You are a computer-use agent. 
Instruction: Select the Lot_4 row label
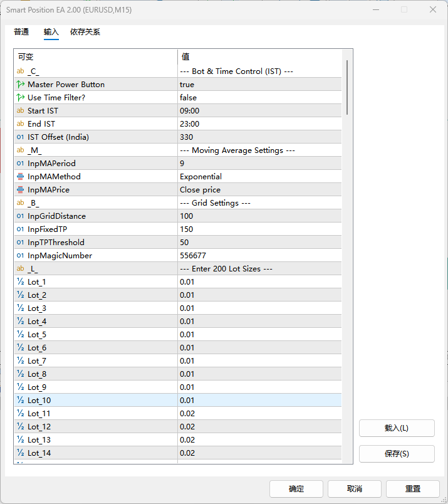point(37,322)
